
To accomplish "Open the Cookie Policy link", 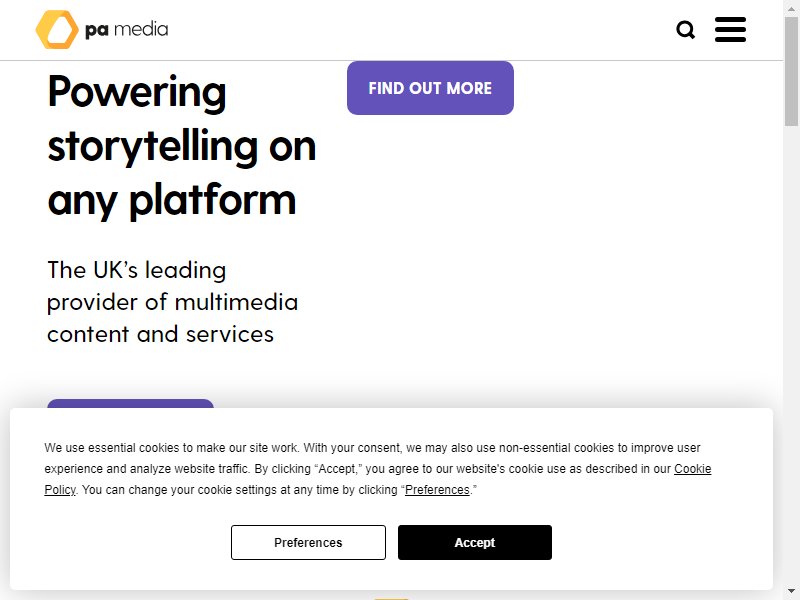I will tap(692, 468).
